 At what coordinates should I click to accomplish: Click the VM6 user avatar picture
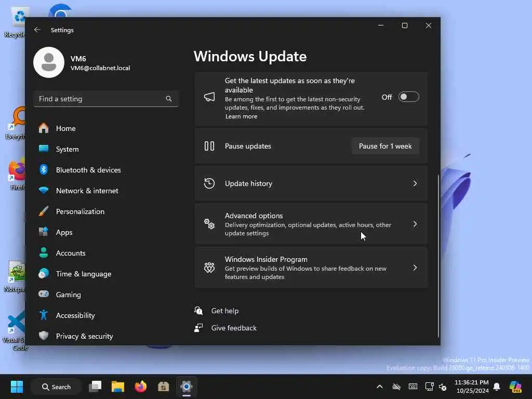coord(49,62)
